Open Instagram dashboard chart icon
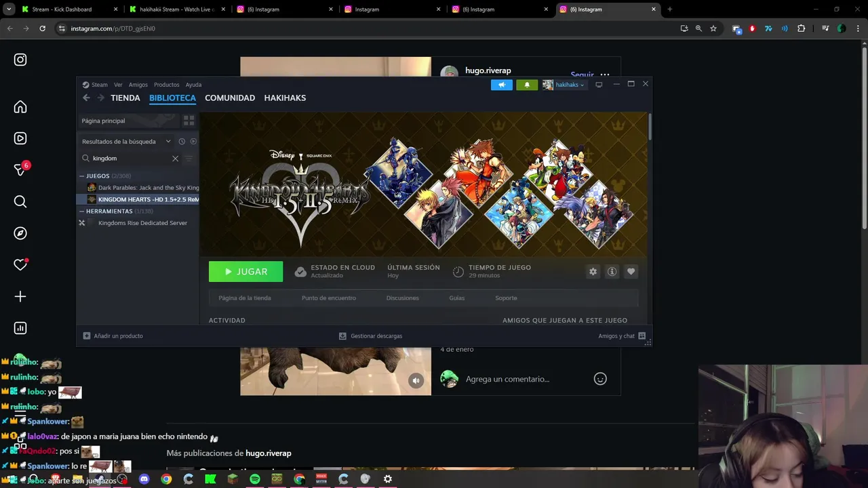 tap(20, 328)
